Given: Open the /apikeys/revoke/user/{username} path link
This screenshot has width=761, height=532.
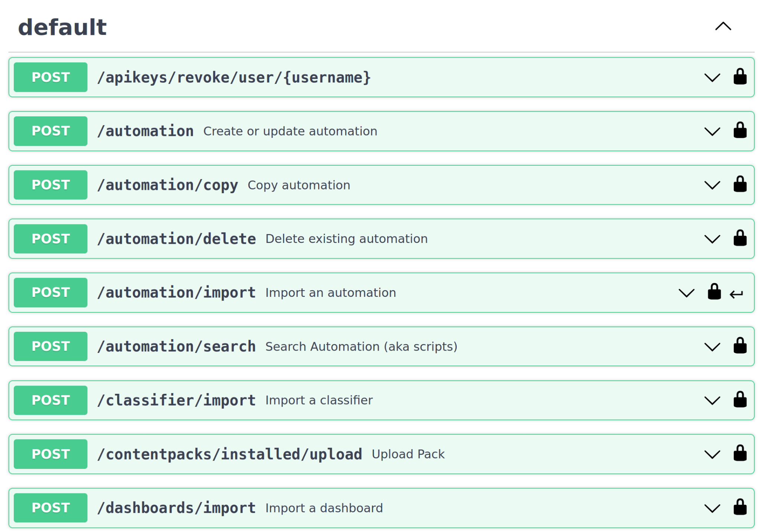Looking at the screenshot, I should coord(234,78).
